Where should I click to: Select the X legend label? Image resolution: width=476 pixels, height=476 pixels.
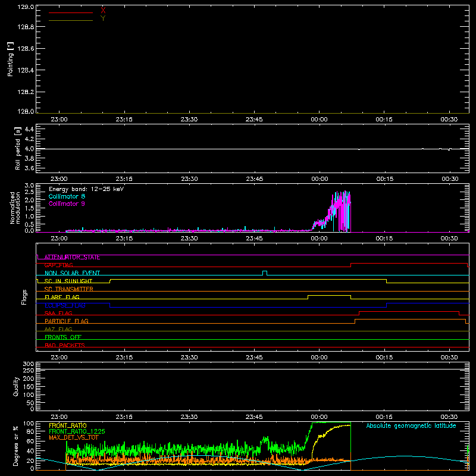pyautogui.click(x=103, y=10)
